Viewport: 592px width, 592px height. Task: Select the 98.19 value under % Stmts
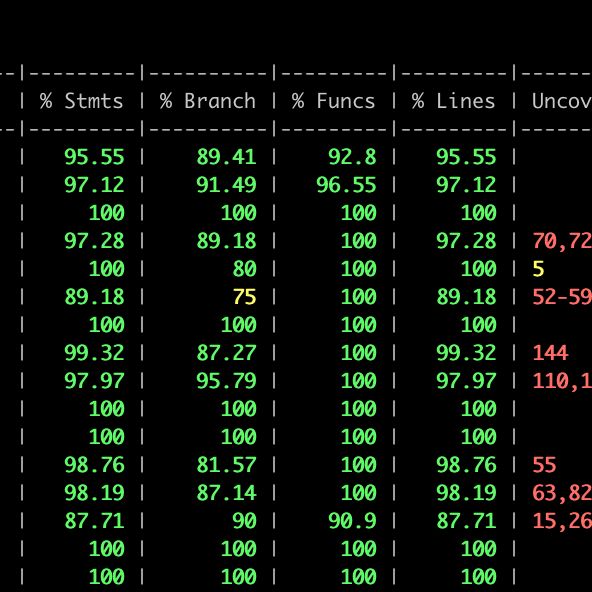point(94,492)
